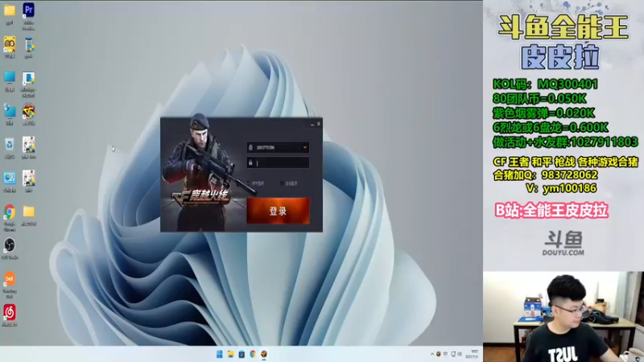
Task: Click the Windows Start button on taskbar
Action: pos(219,354)
